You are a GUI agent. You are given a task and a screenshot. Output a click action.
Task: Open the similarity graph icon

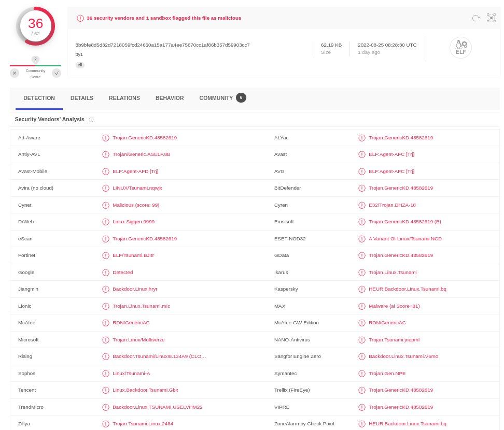click(x=491, y=18)
